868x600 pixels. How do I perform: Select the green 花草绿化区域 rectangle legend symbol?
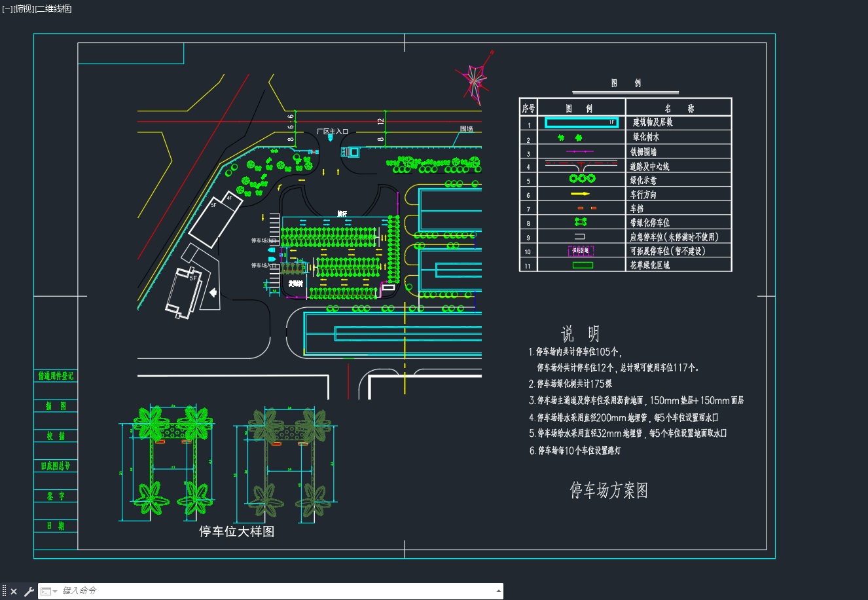click(x=583, y=265)
